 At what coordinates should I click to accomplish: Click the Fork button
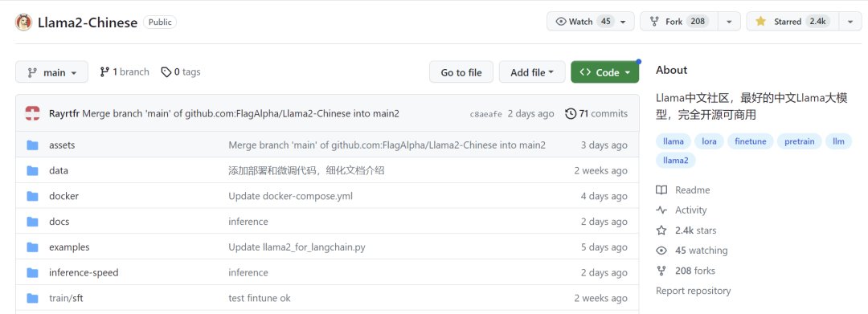tap(678, 22)
